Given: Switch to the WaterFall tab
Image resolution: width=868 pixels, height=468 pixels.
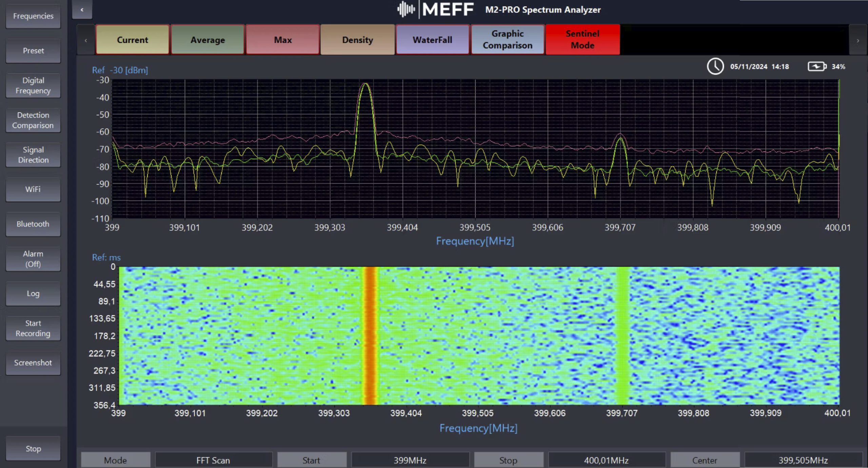Looking at the screenshot, I should pos(432,40).
